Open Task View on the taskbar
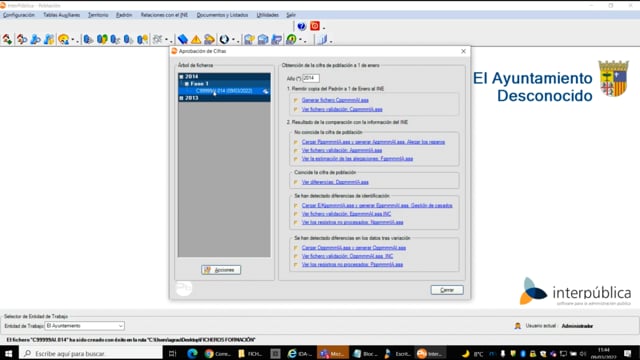 pyautogui.click(x=172, y=353)
